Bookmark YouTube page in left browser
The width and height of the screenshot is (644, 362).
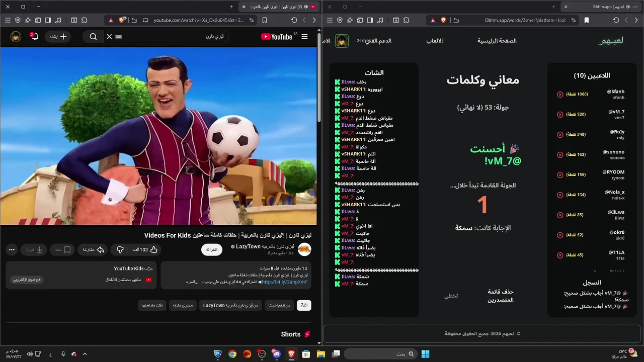[x=265, y=20]
